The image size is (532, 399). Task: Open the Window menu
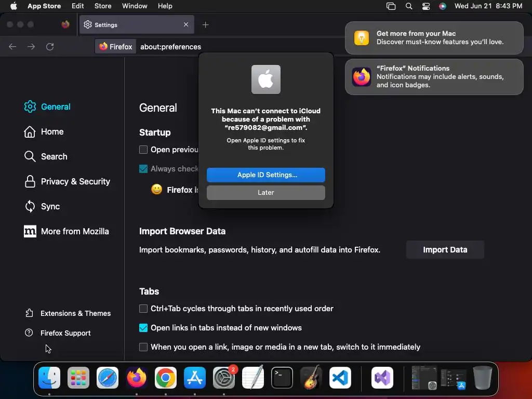pyautogui.click(x=135, y=6)
